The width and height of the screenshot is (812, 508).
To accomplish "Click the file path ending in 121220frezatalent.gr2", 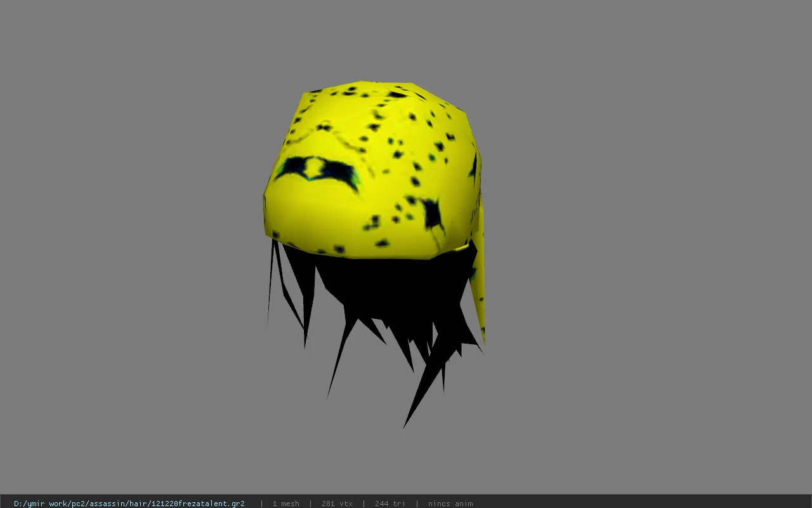I will (129, 504).
